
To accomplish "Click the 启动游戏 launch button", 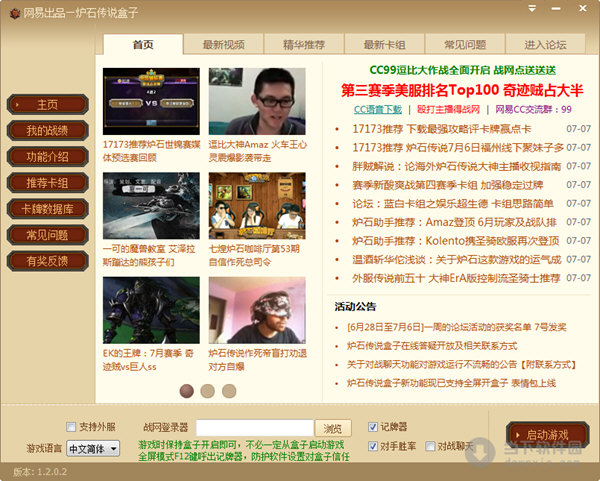I will pos(548,435).
